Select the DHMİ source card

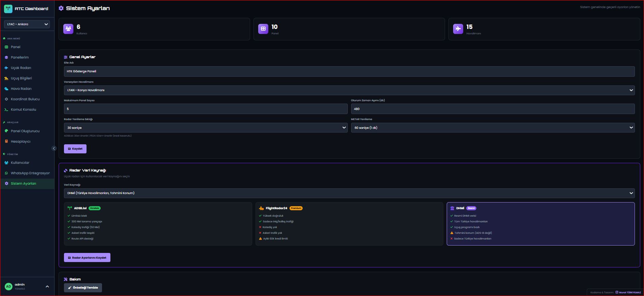pyautogui.click(x=541, y=224)
